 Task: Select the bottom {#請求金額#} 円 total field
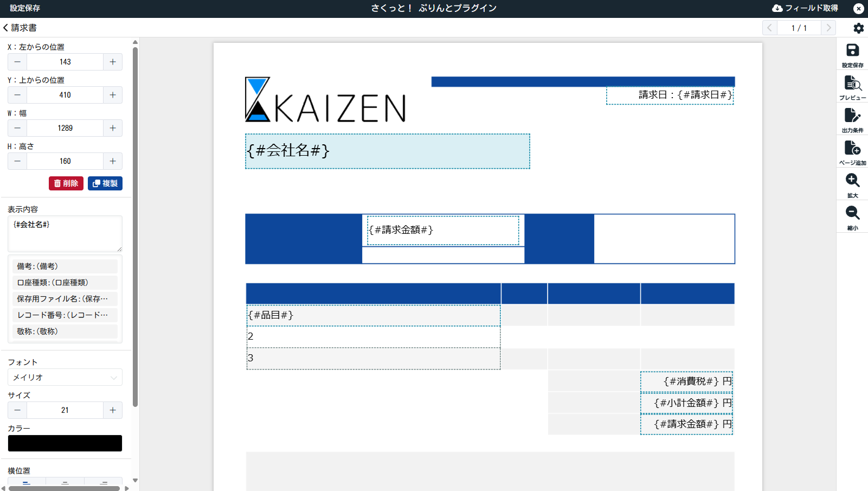point(686,424)
